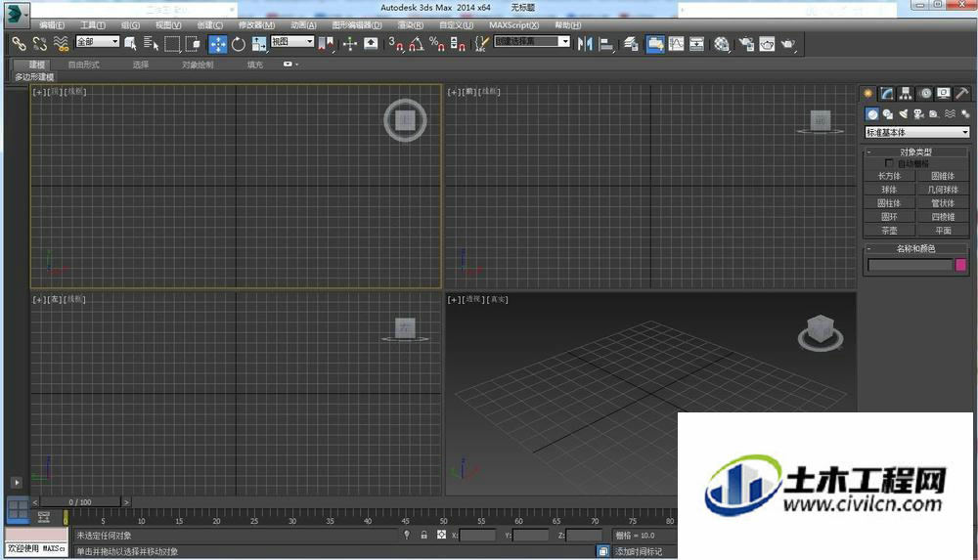Toggle the 3D Snaps icon
This screenshot has width=978, height=560.
[x=396, y=44]
